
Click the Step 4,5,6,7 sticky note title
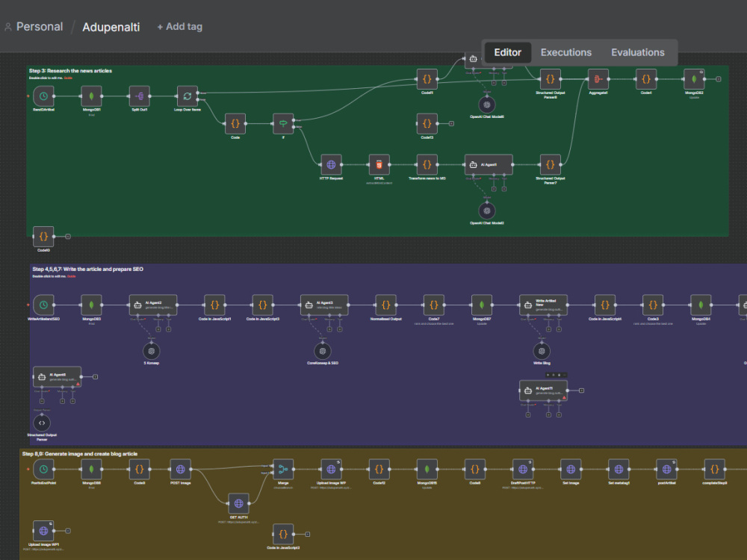87,270
